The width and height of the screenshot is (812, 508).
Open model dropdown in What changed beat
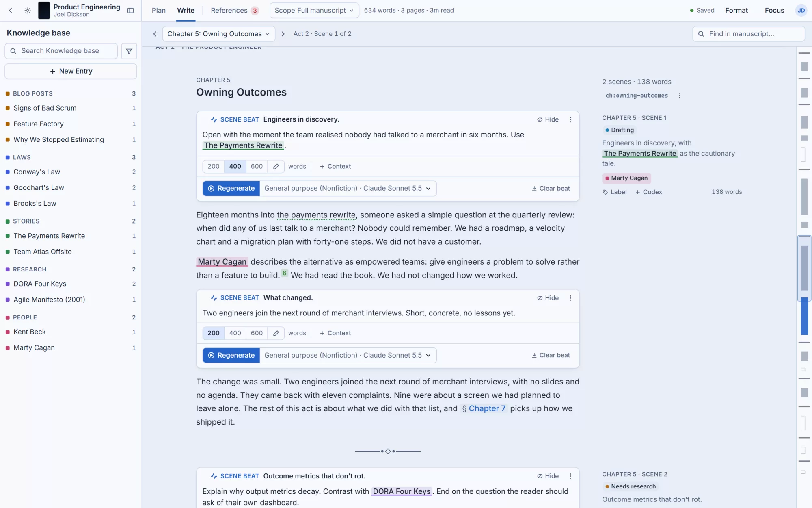coord(348,355)
